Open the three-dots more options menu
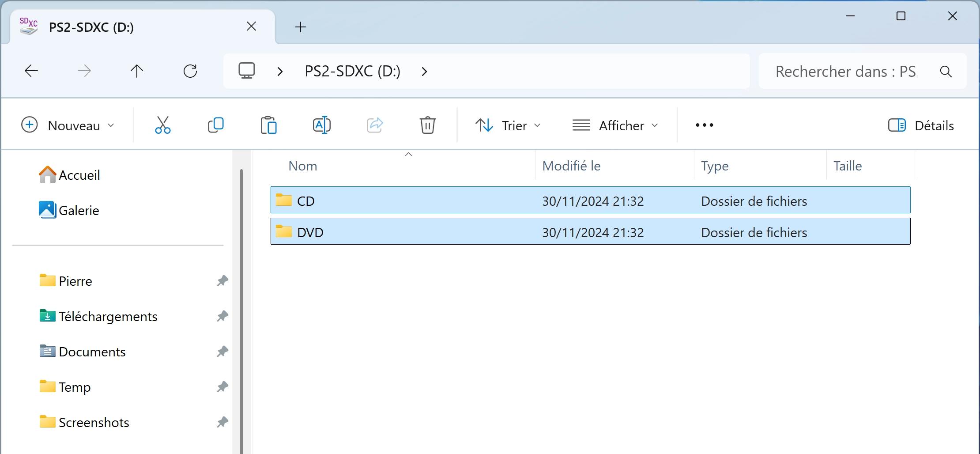This screenshot has width=980, height=454. 705,125
